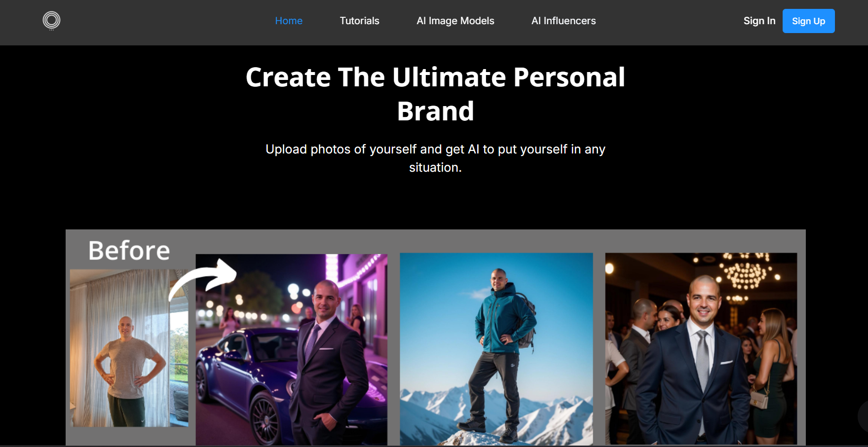Click the "Before" label text
This screenshot has height=447, width=868.
click(x=129, y=250)
